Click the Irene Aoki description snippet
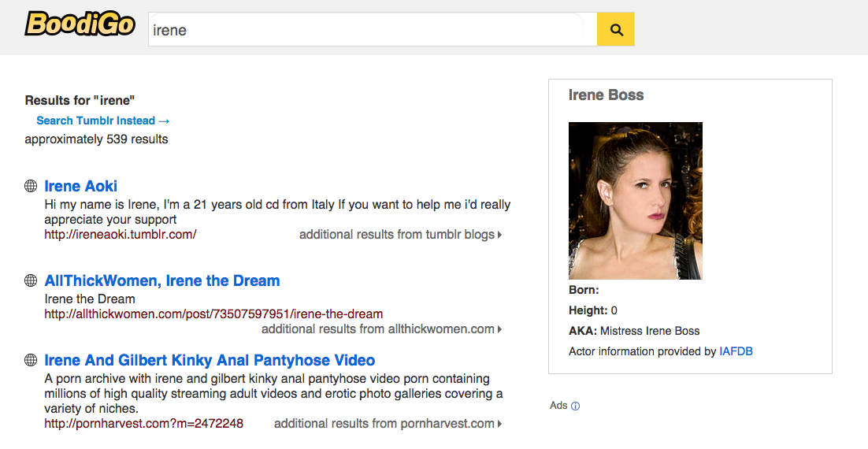The height and width of the screenshot is (449, 868). [x=277, y=212]
